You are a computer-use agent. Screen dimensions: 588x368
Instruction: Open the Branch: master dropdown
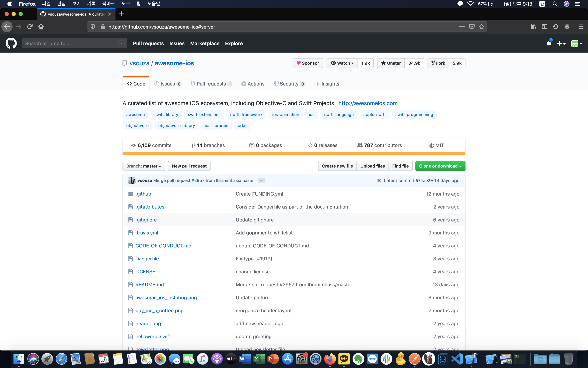click(144, 166)
